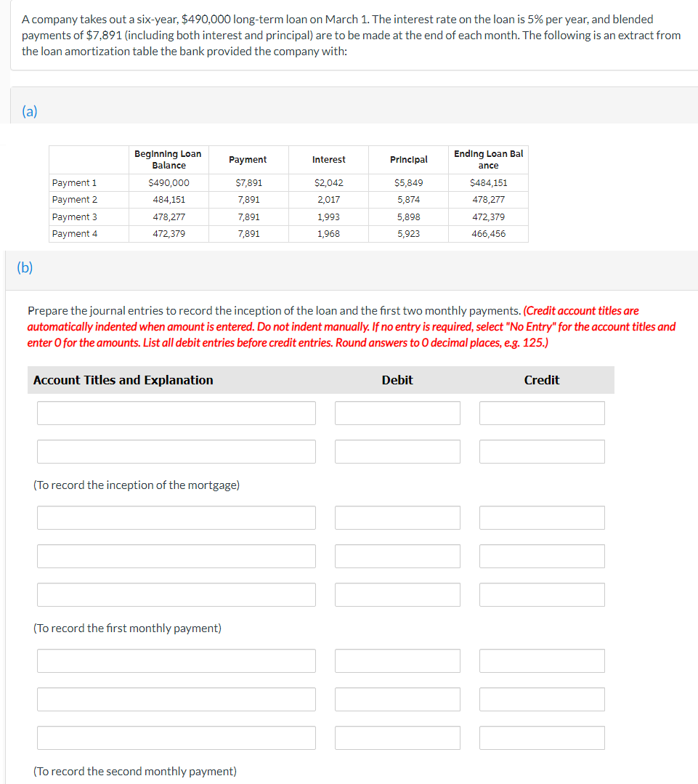Click '(To record the second monthly payment)' text
698x784 pixels.
click(135, 771)
